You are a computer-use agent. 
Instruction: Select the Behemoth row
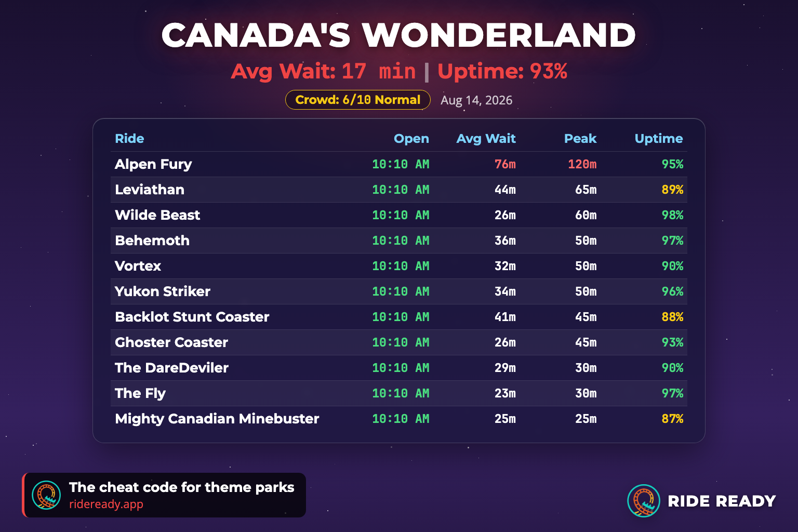point(399,241)
